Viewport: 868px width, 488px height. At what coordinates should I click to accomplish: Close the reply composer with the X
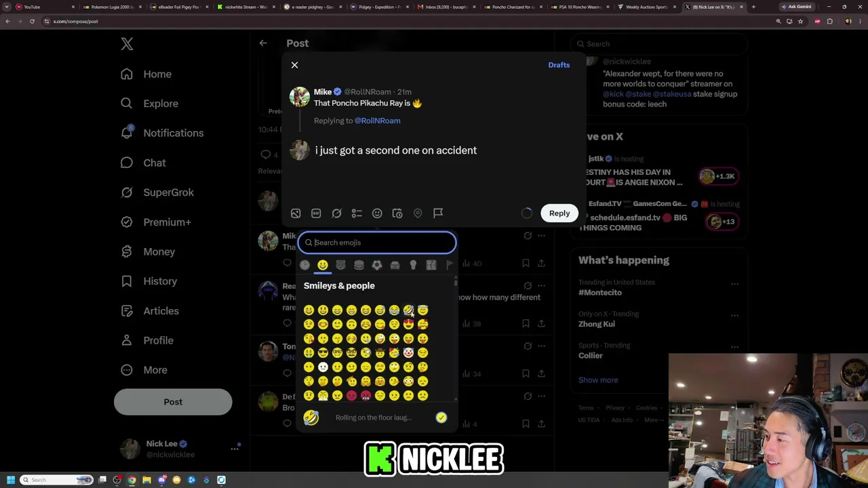click(x=294, y=65)
